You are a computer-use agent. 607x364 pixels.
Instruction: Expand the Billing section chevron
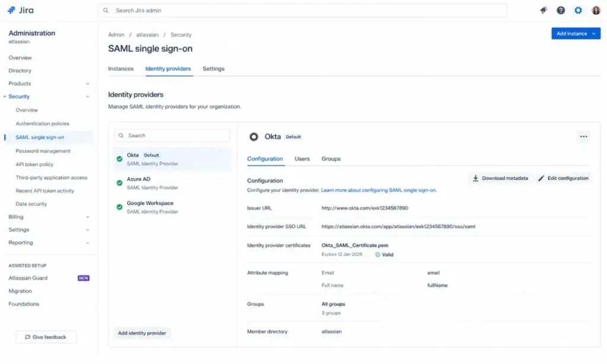coord(88,217)
